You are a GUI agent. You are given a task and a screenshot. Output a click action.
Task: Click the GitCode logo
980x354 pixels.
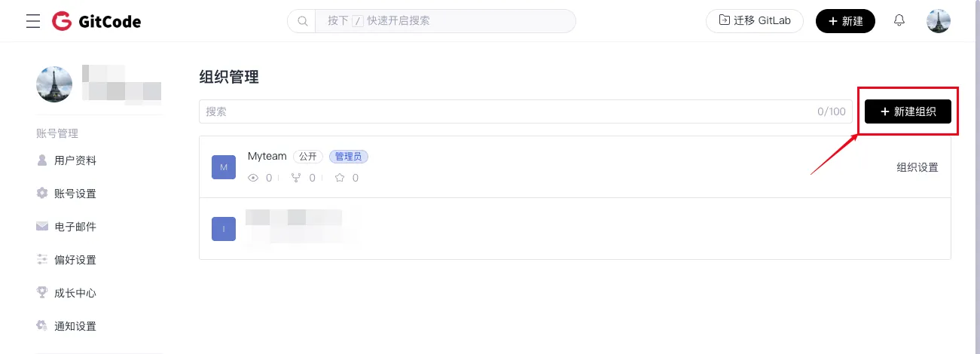[96, 21]
